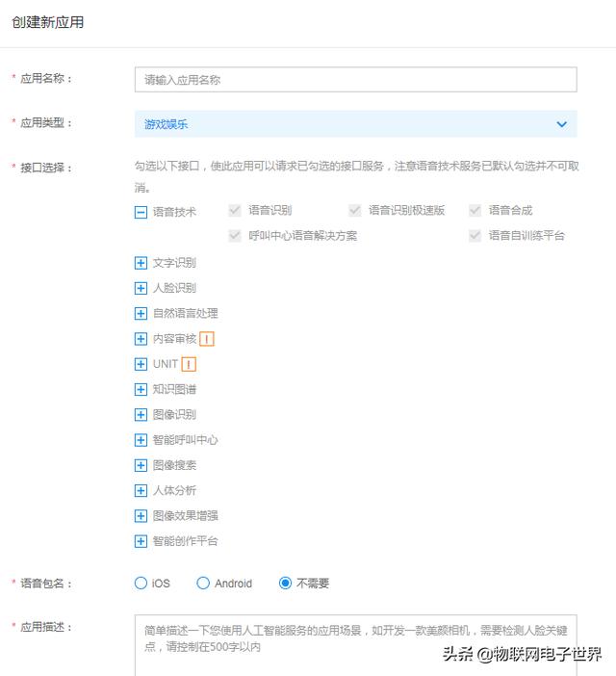Toggle the 语音识别极速版 checkbox

pyautogui.click(x=355, y=210)
